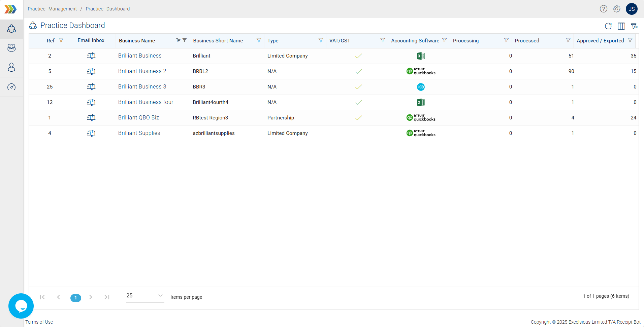
Task: Select page 1 in pagination
Action: (76, 298)
